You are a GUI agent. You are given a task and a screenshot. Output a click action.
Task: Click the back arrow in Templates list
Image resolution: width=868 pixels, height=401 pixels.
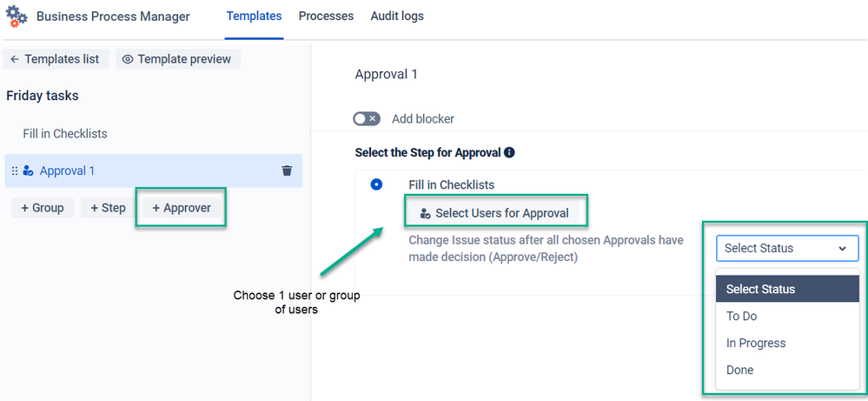pos(15,59)
